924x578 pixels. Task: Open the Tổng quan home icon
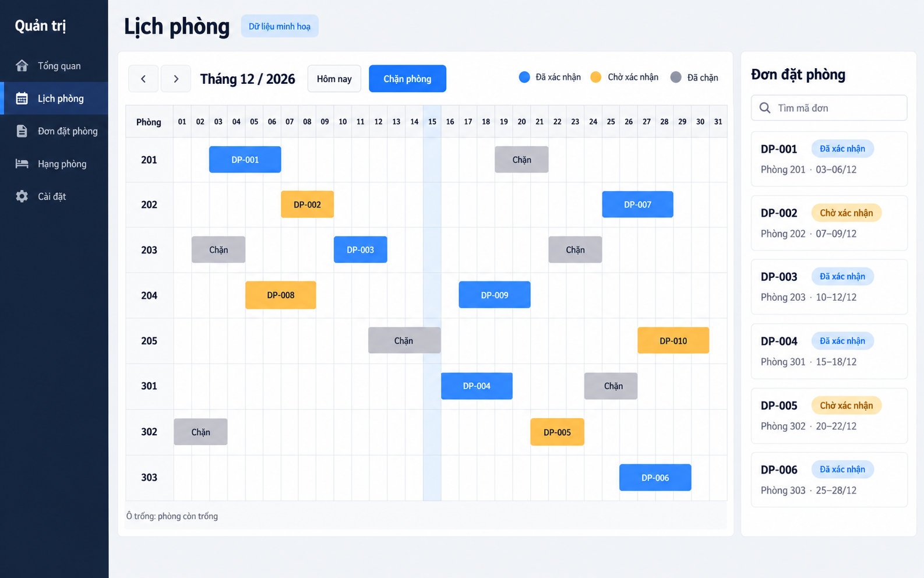(22, 65)
